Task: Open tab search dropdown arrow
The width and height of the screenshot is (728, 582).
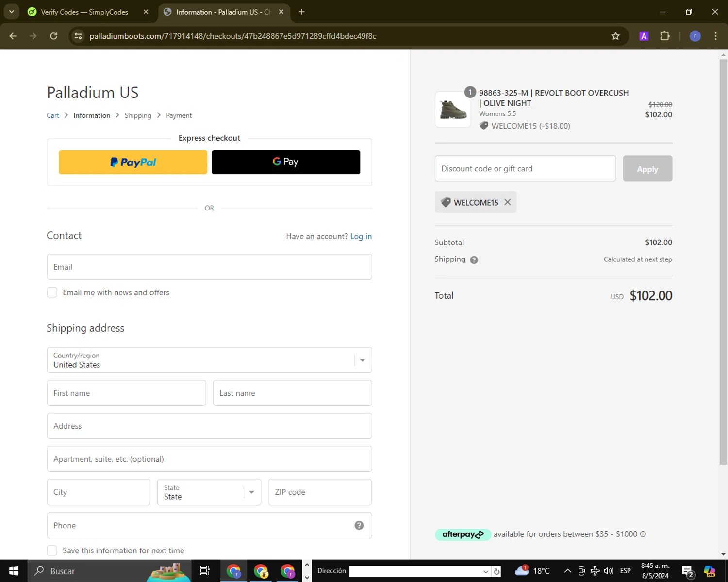Action: tap(12, 12)
